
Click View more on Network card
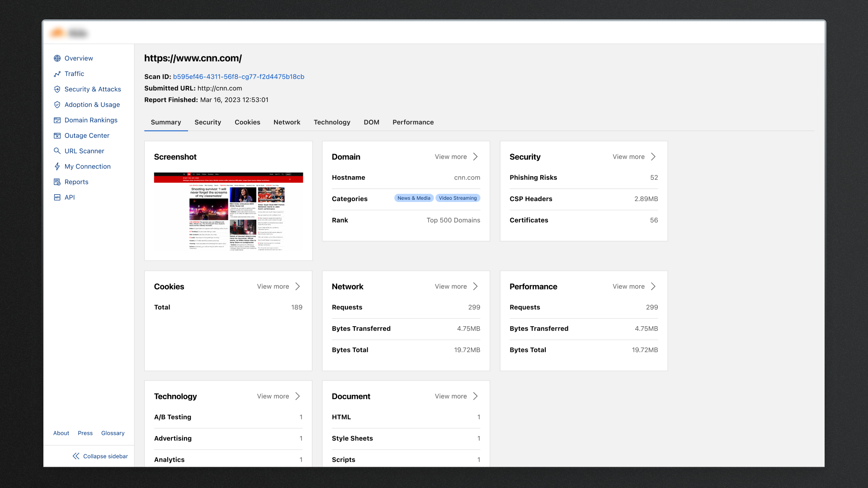(x=451, y=286)
